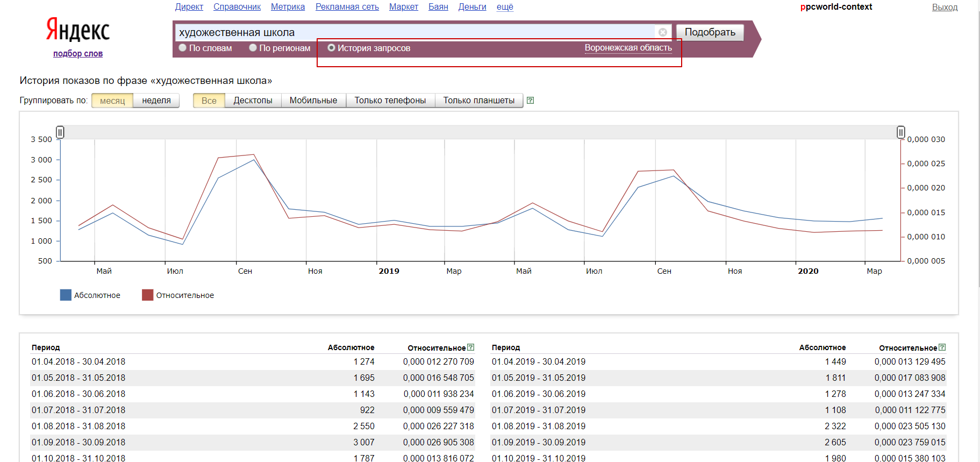Switch to Десктопы tab
The width and height of the screenshot is (980, 462).
[x=253, y=101]
